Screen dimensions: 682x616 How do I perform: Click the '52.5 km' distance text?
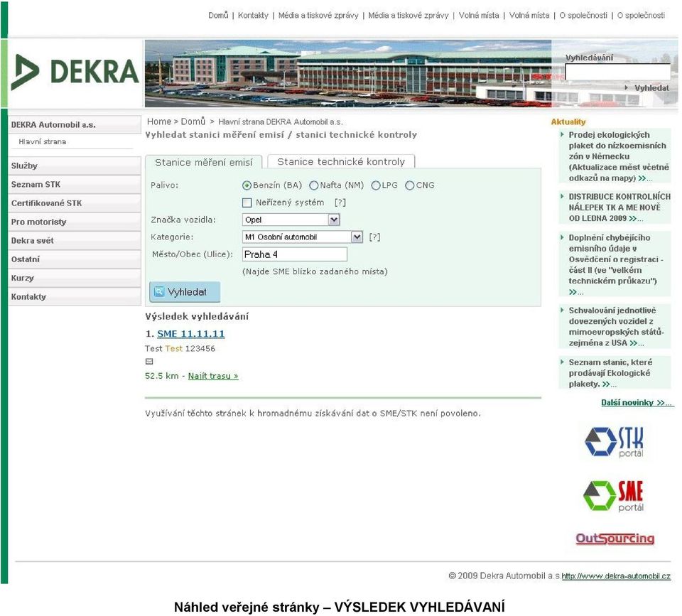coord(162,376)
